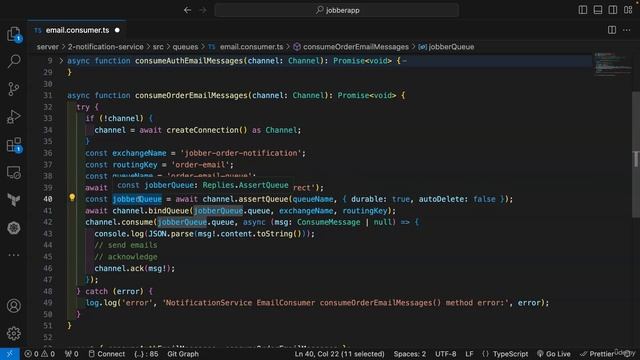Open the Terraform extension icon
Image resolution: width=640 pixels, height=360 pixels.
click(13, 200)
